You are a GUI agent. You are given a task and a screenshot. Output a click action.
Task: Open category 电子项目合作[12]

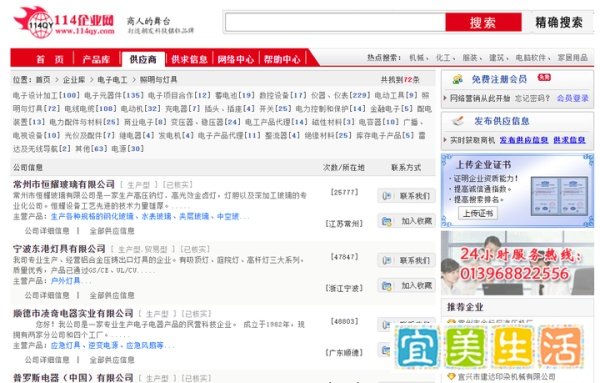point(179,95)
